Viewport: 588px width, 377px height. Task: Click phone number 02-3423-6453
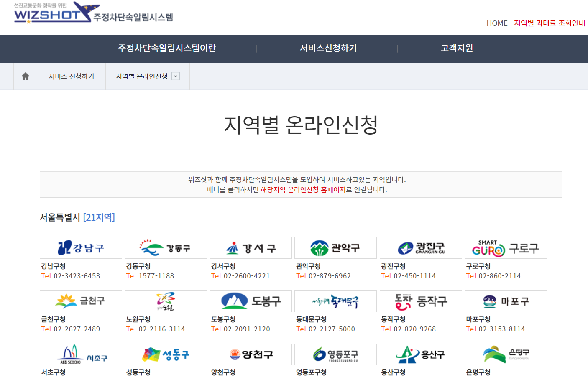click(77, 276)
